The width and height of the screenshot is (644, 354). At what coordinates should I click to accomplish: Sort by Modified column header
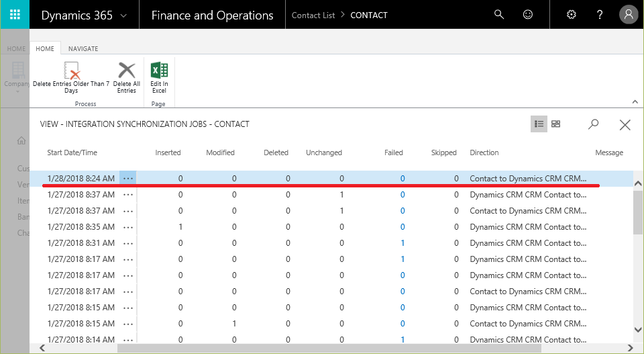pyautogui.click(x=220, y=152)
